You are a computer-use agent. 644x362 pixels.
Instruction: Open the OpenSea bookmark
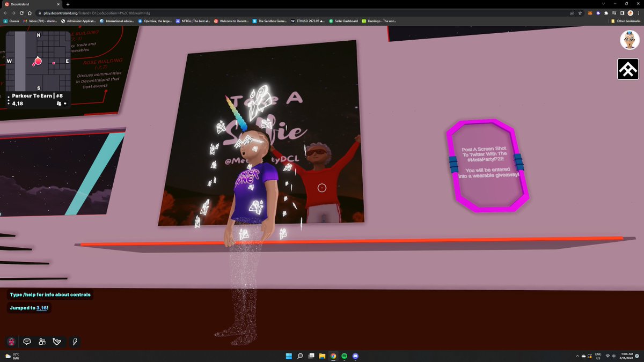(155, 21)
